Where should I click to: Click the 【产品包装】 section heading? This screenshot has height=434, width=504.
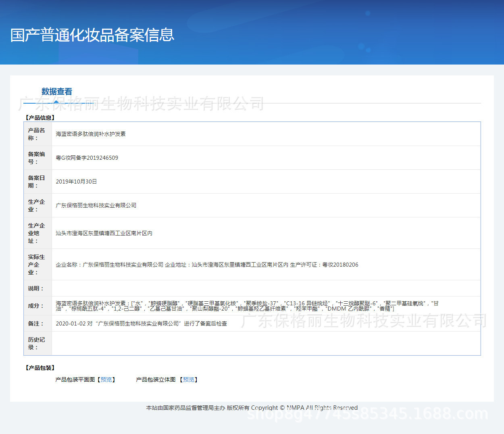tap(40, 368)
